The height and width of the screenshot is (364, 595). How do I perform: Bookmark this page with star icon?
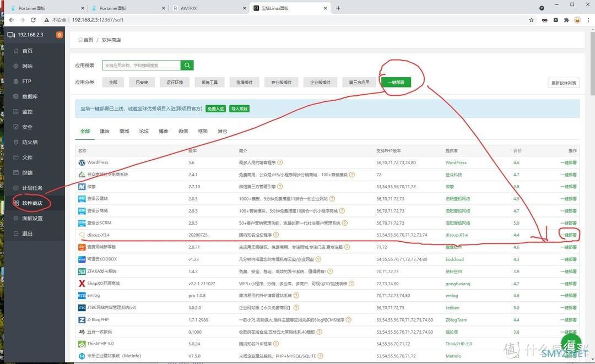click(531, 20)
